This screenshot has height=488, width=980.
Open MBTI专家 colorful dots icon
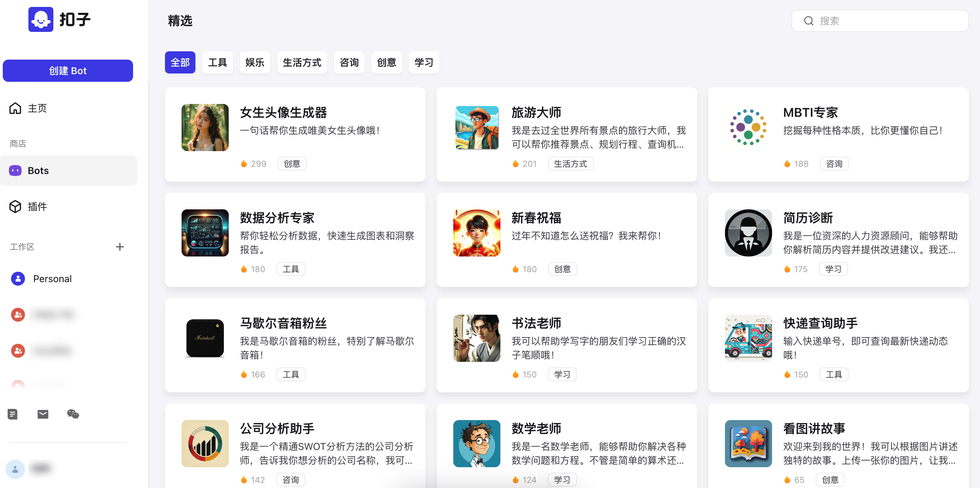[x=748, y=128]
